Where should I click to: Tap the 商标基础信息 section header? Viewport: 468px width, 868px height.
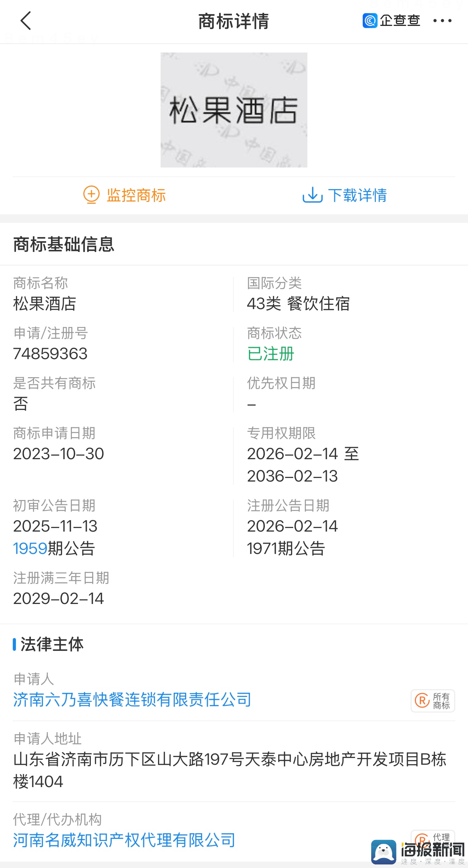click(64, 245)
